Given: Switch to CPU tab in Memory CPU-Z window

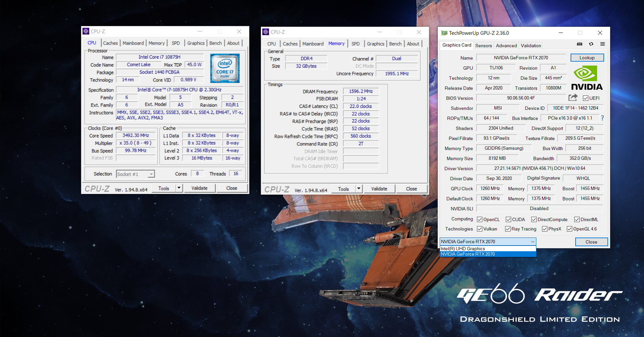Looking at the screenshot, I should pos(271,44).
